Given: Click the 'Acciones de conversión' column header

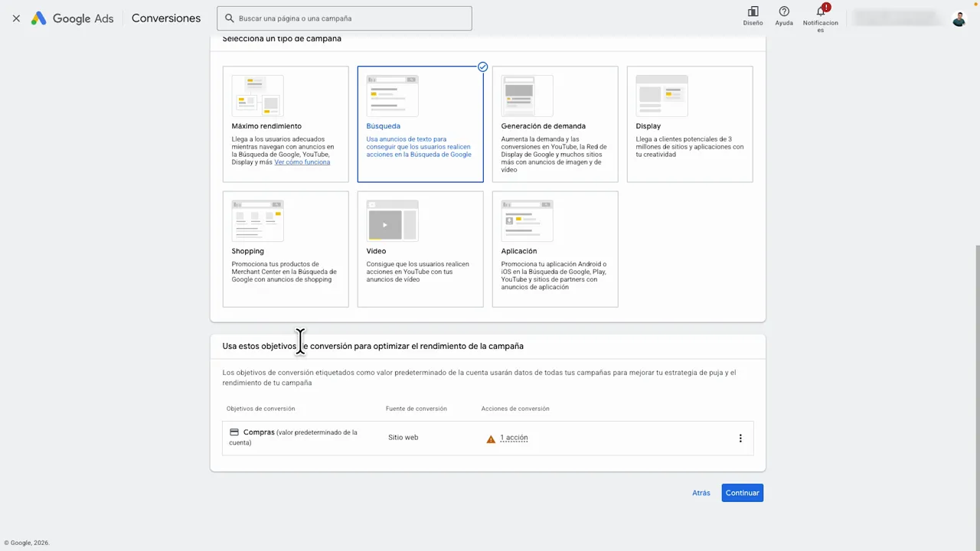Looking at the screenshot, I should click(x=515, y=409).
